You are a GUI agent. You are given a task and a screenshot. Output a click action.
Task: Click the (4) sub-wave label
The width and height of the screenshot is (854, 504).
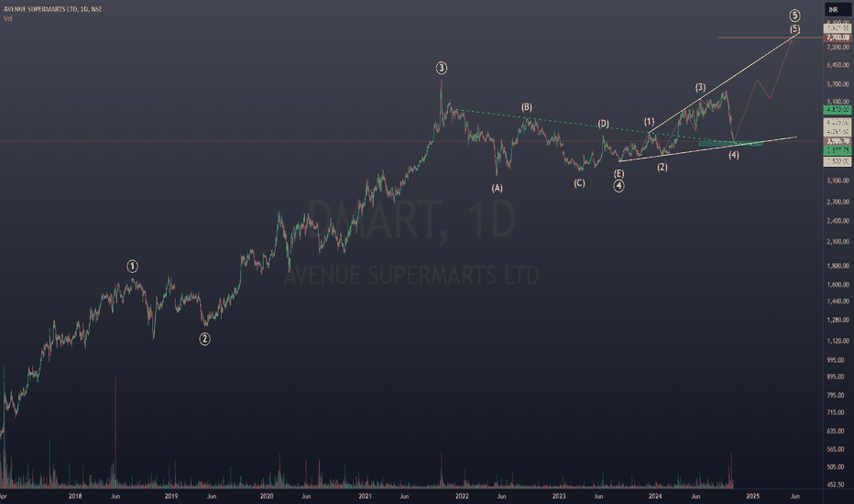[734, 155]
